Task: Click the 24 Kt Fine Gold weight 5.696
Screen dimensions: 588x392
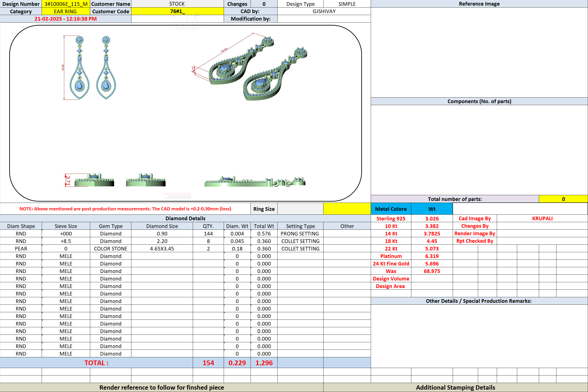Action: (432, 264)
